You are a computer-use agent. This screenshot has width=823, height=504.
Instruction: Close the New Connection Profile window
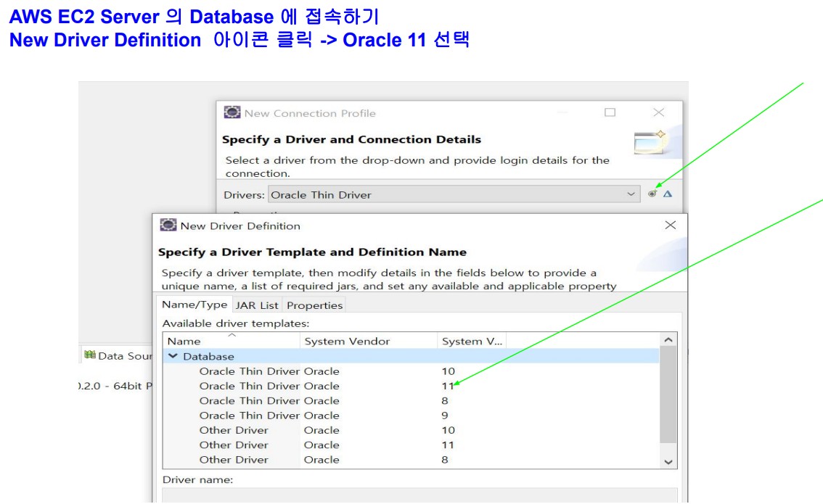(659, 112)
